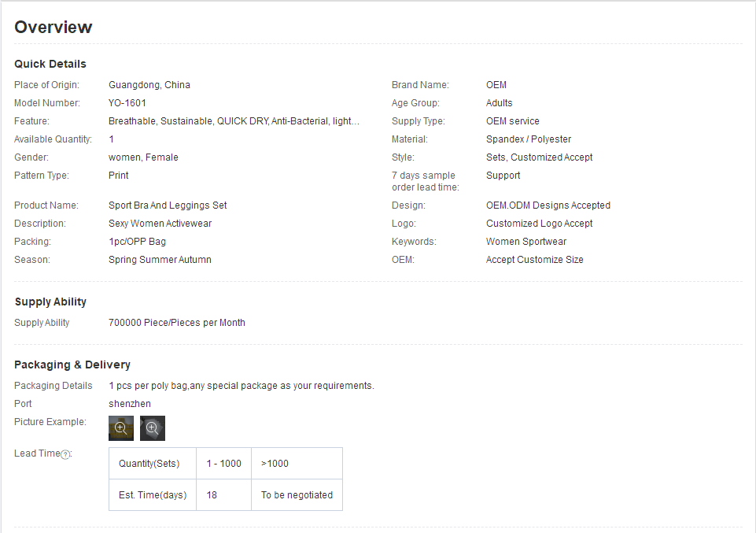Click the '1 - 1000' quantity cell

pos(223,464)
